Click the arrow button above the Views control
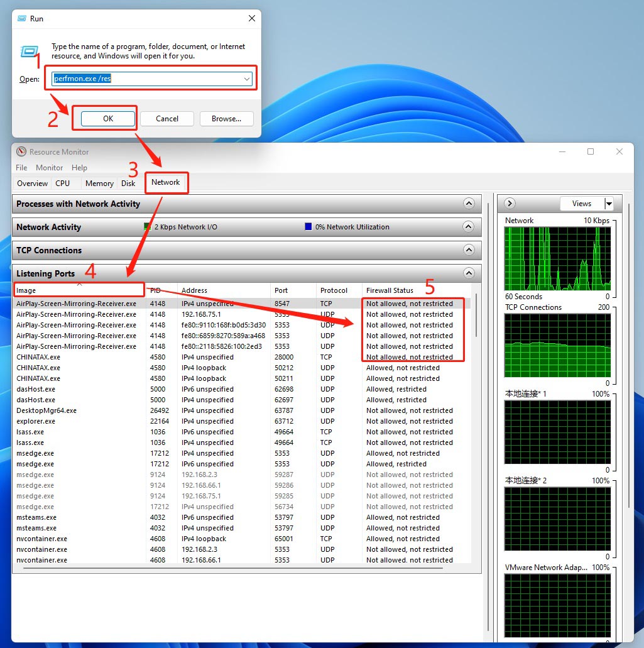 (x=509, y=203)
